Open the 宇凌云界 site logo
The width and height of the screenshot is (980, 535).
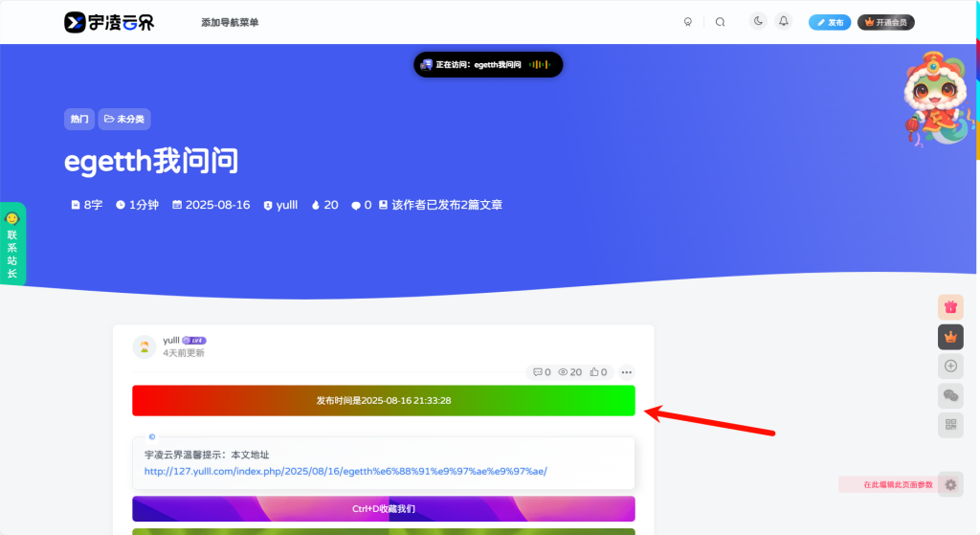tap(109, 23)
